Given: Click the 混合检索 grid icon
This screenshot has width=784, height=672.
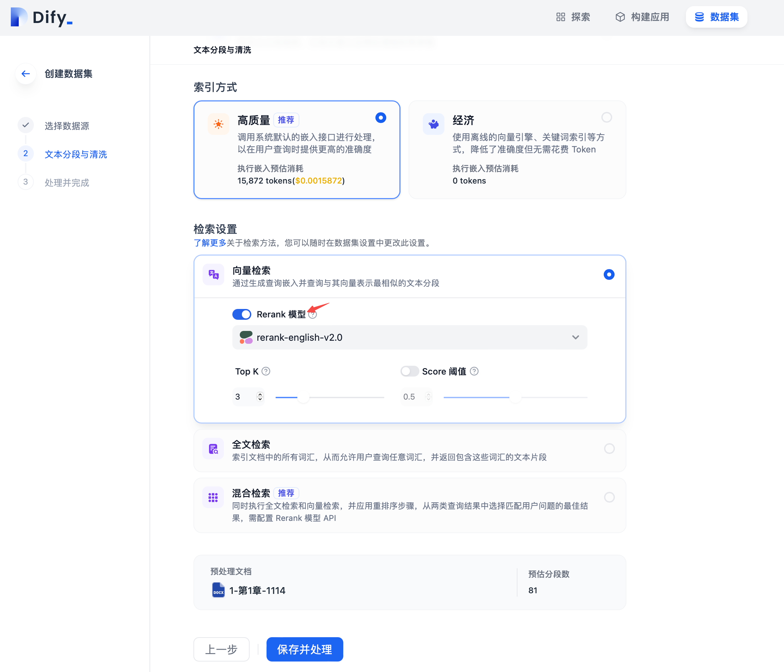Looking at the screenshot, I should pos(213,497).
